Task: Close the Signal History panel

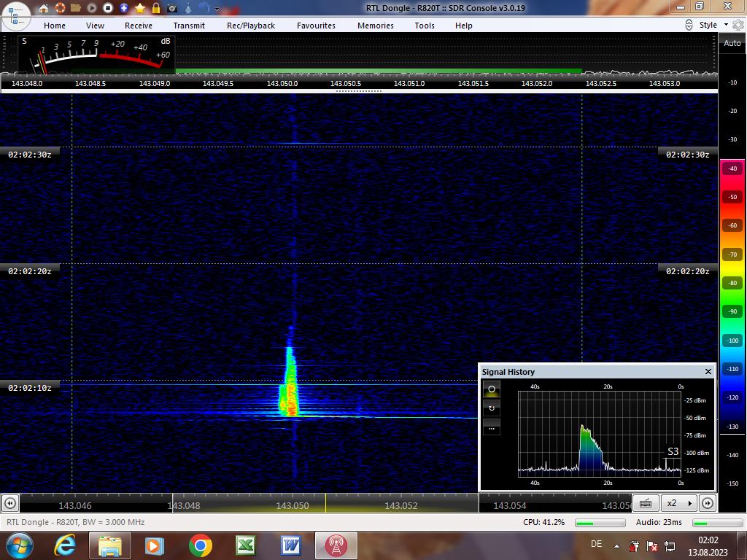Action: point(708,371)
